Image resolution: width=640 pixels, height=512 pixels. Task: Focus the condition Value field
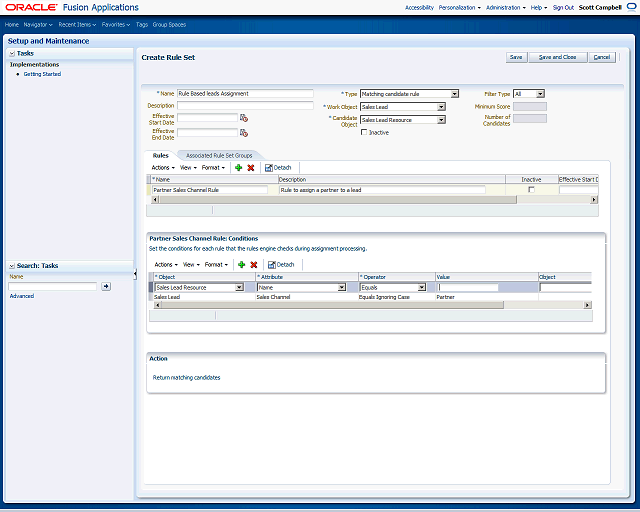tap(468, 287)
